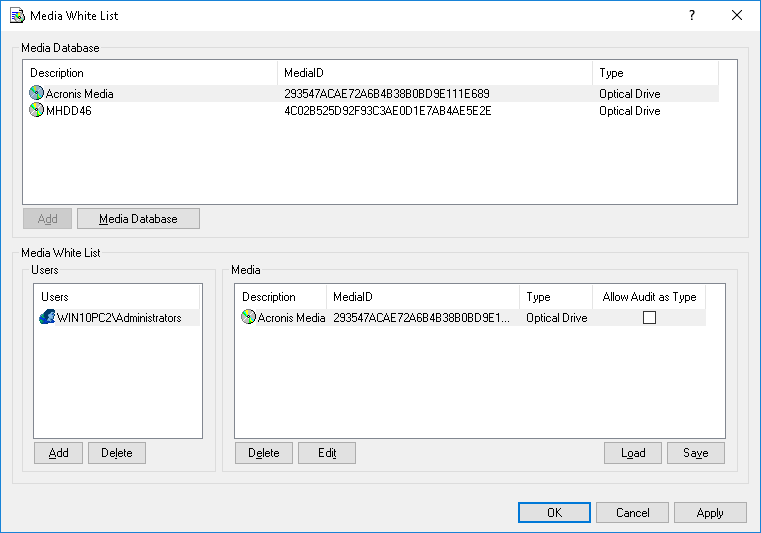The height and width of the screenshot is (533, 761).
Task: Click the Users column header
Action: (x=117, y=297)
